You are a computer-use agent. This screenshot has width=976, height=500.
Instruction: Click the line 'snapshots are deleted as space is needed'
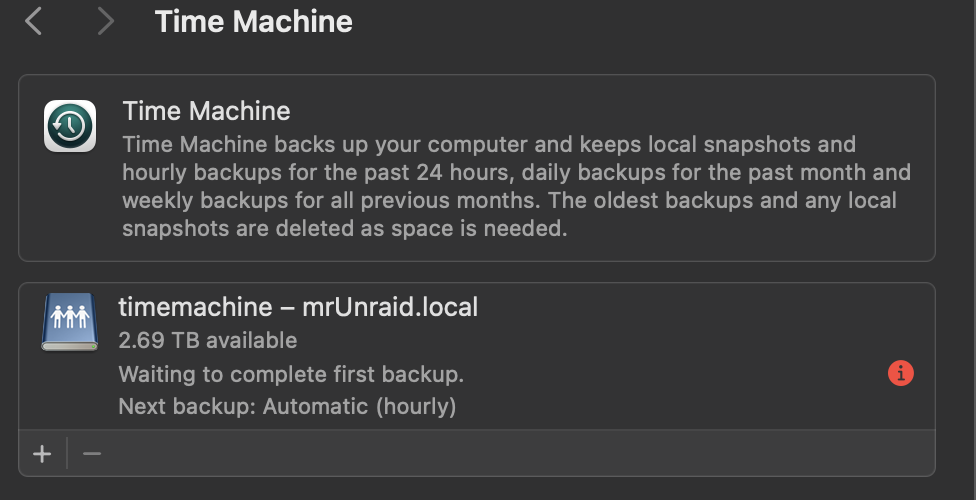click(345, 229)
